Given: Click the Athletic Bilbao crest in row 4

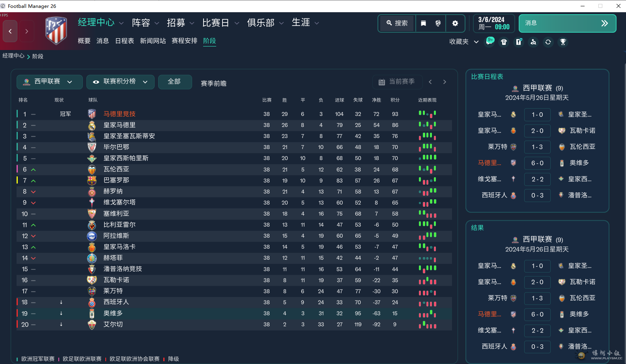Looking at the screenshot, I should 92,147.
